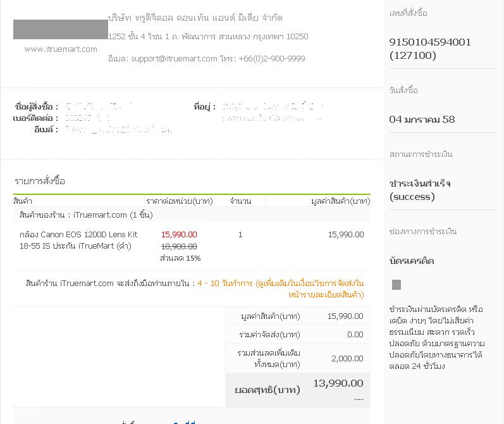Click the ส่วนลด 15% discount label
This screenshot has width=504, height=424.
[x=180, y=258]
